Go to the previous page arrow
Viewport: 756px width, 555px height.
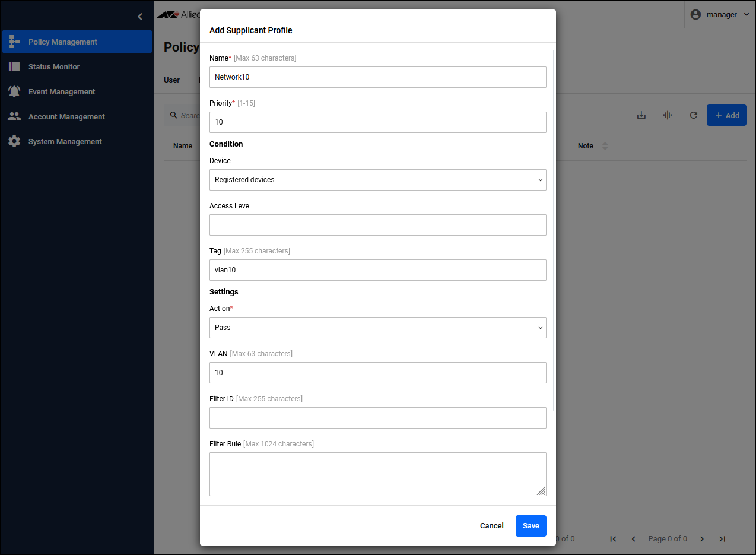pyautogui.click(x=633, y=539)
